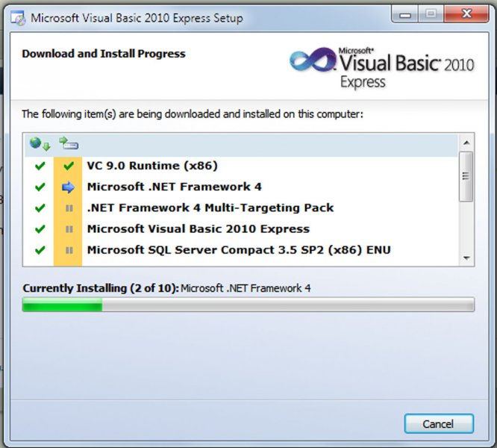Click the installation progress bar
Screen dimensions: 497x448
tap(248, 305)
